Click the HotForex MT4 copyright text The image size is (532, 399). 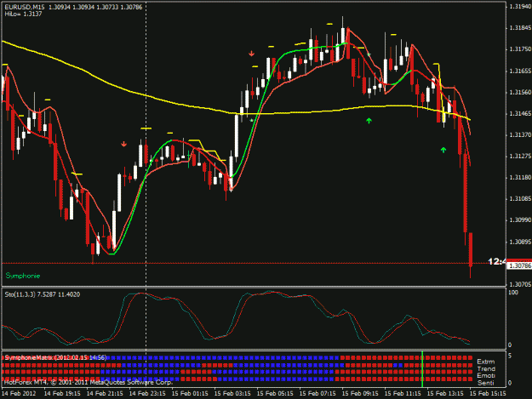click(89, 382)
